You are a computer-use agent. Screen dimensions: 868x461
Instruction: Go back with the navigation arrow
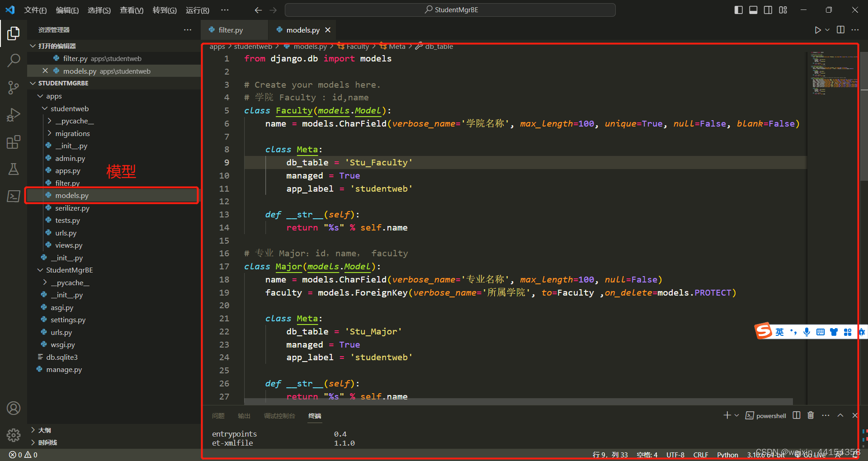coord(258,10)
